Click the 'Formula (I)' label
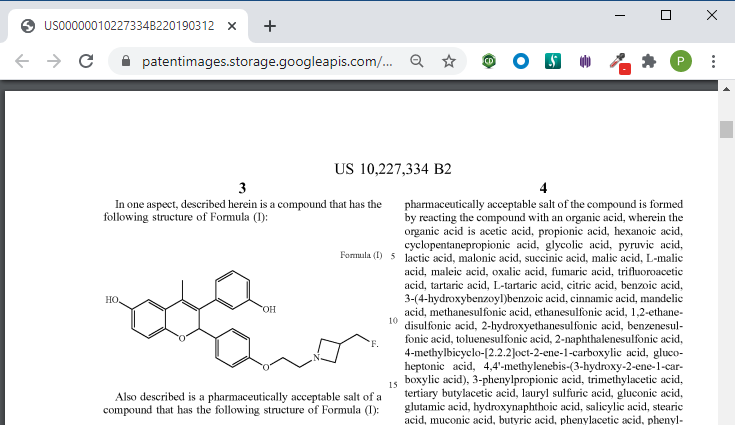 (361, 255)
